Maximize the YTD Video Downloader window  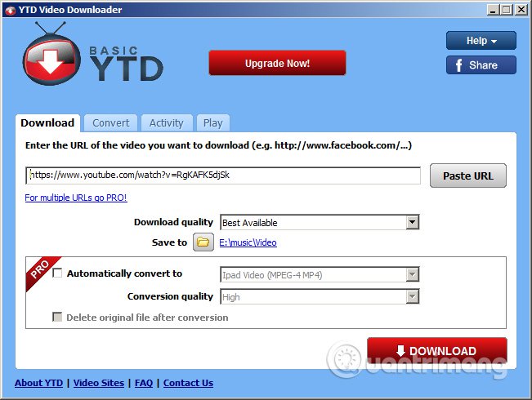click(x=507, y=10)
